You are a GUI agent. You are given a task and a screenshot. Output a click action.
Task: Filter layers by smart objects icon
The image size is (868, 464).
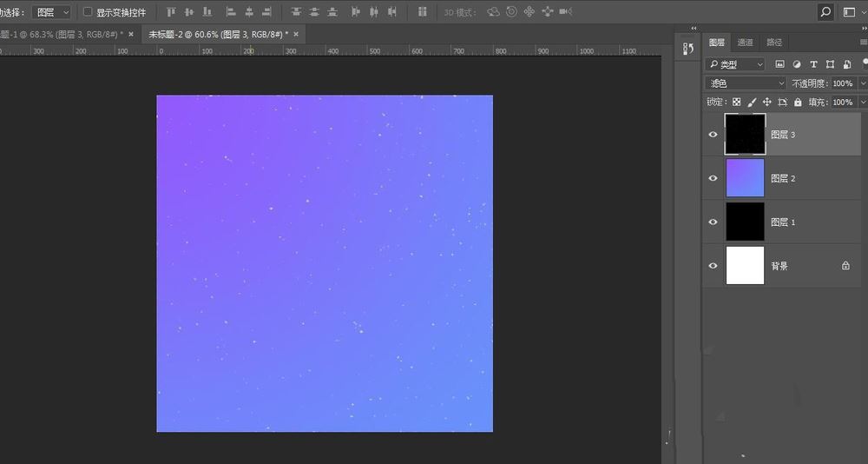(x=847, y=64)
